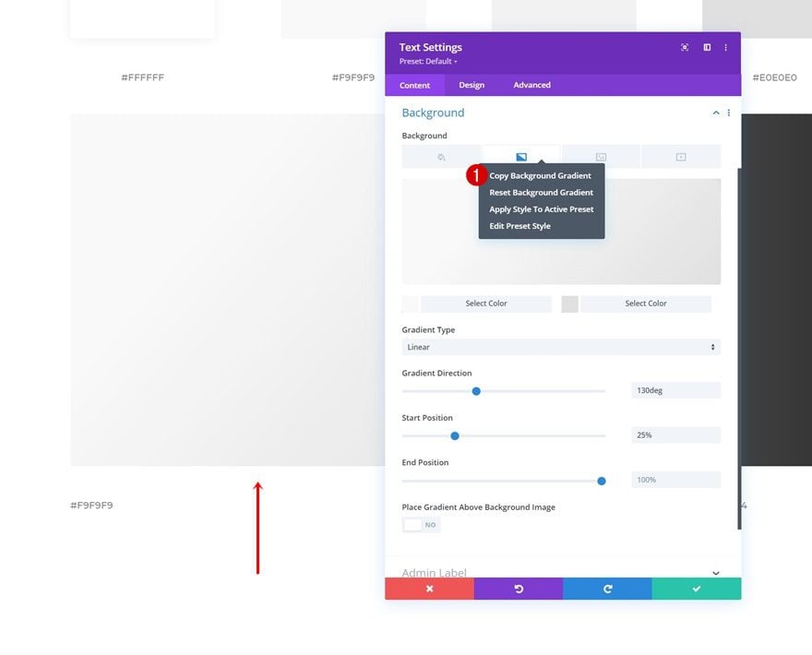Click the snap-to-sidebar columns icon
This screenshot has width=812, height=655.
coord(707,48)
